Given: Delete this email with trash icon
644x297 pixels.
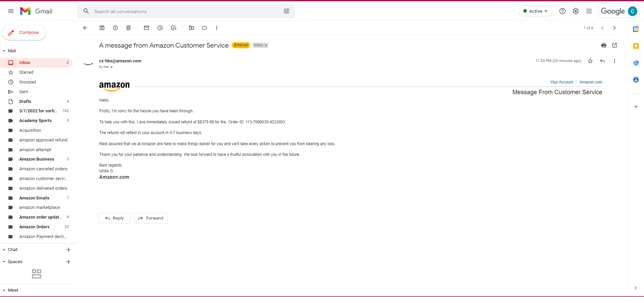Looking at the screenshot, I should coord(128,28).
